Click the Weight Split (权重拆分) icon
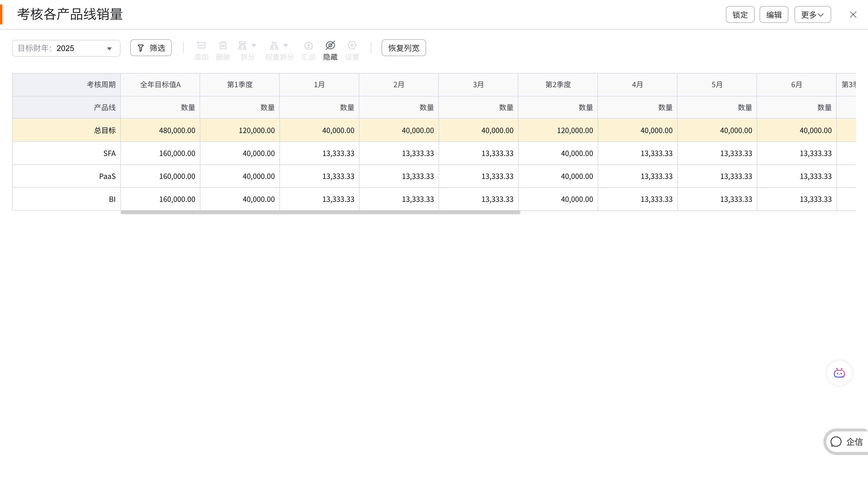 274,46
